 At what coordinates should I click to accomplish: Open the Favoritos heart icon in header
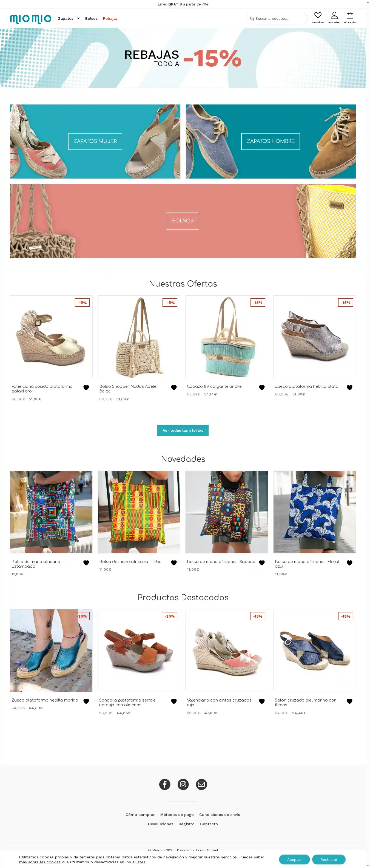point(317,16)
